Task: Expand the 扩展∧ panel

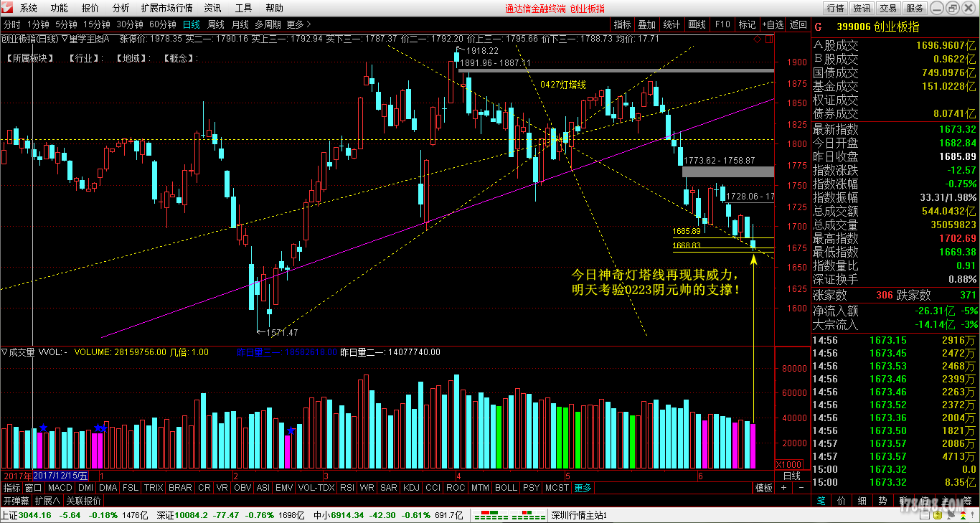Action: pos(48,501)
